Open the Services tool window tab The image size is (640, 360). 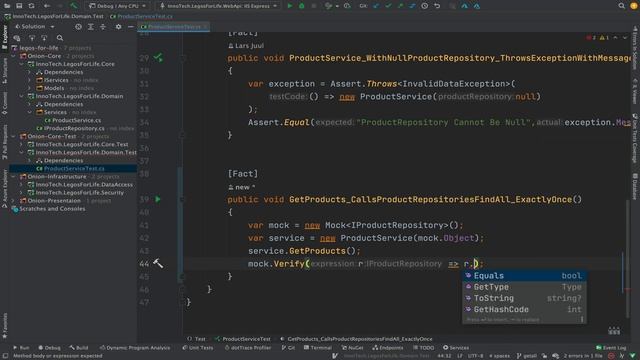tap(456, 348)
